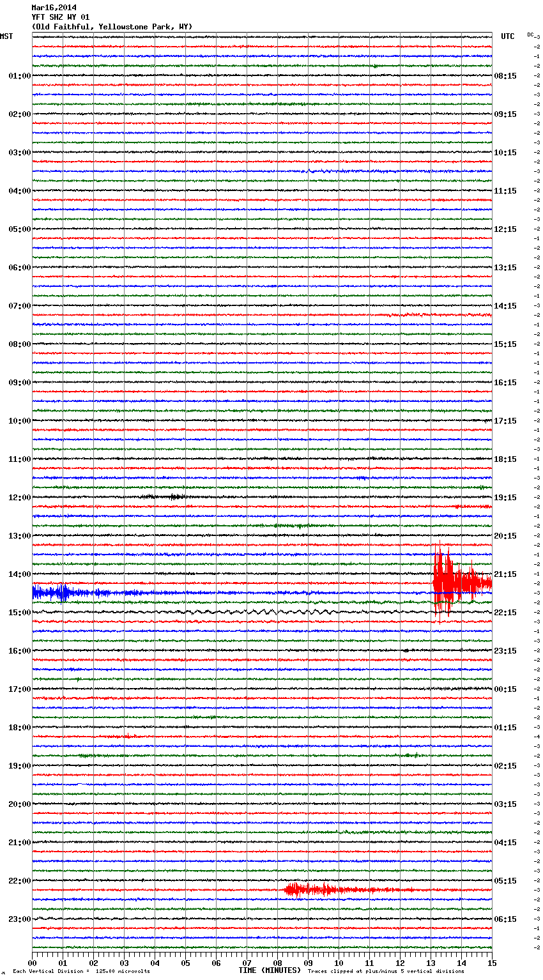Click the 23:15 UTC time label
Image resolution: width=543 pixels, height=980 pixels.
coord(505,651)
